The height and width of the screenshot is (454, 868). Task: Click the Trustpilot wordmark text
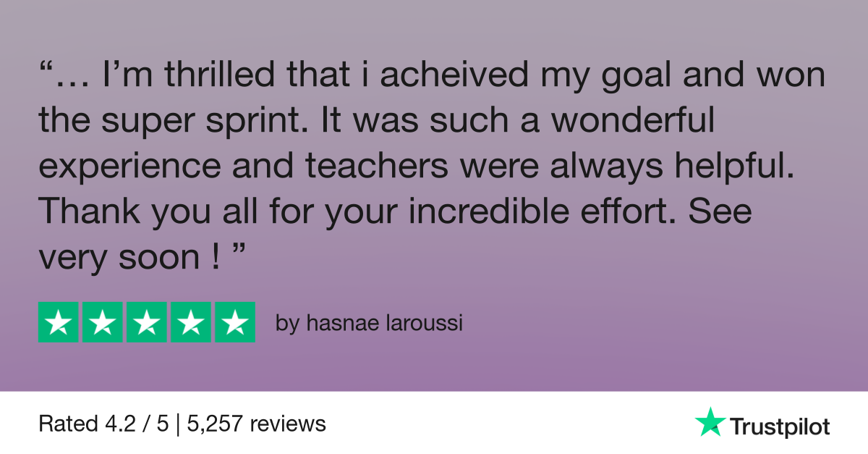click(x=780, y=426)
